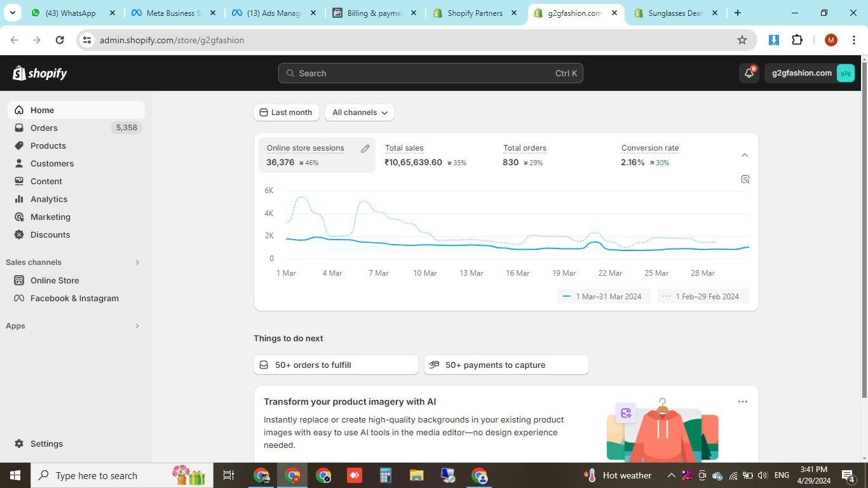Screen dimensions: 868x488
Task: Click 50+ orders to fulfill
Action: pos(336,365)
